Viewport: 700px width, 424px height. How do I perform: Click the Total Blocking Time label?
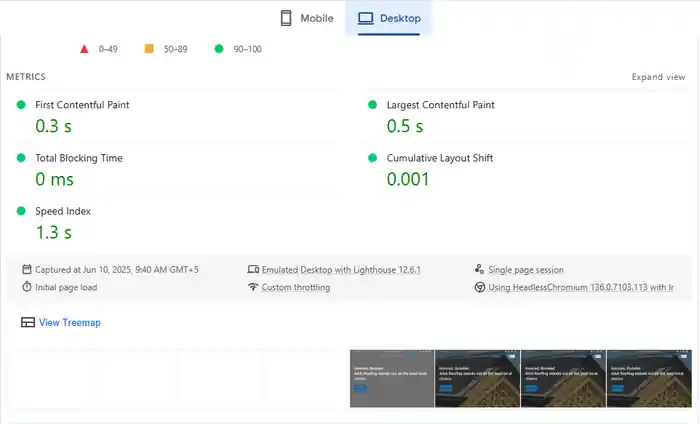click(79, 158)
